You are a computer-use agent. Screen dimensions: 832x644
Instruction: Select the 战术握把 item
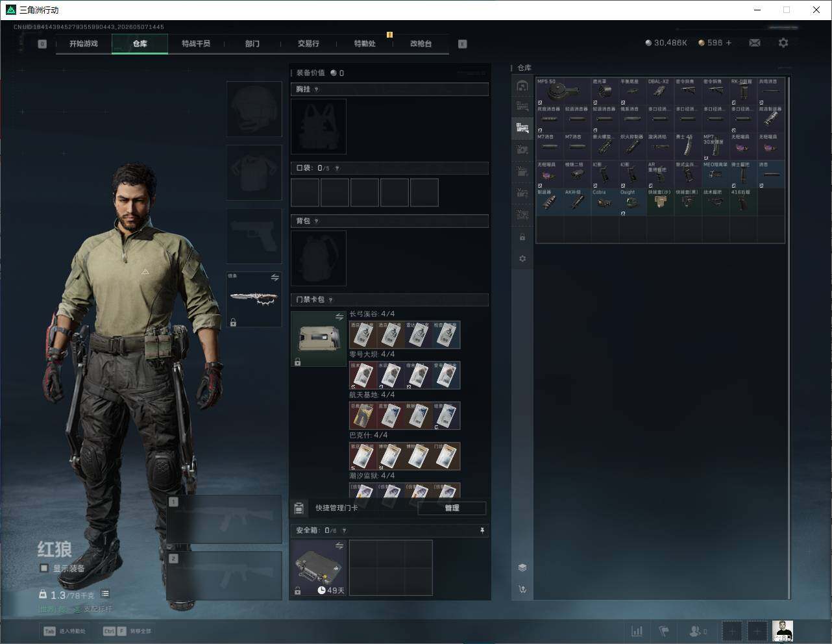coord(716,202)
